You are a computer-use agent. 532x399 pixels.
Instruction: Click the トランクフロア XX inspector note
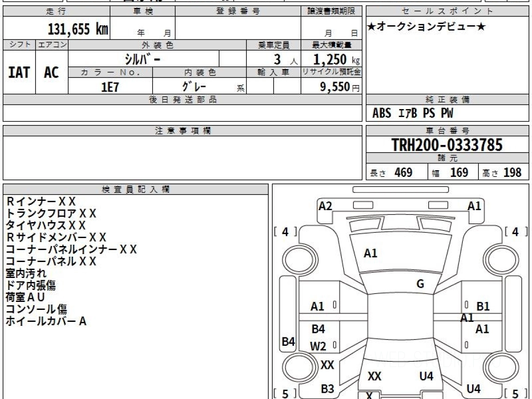(51, 214)
